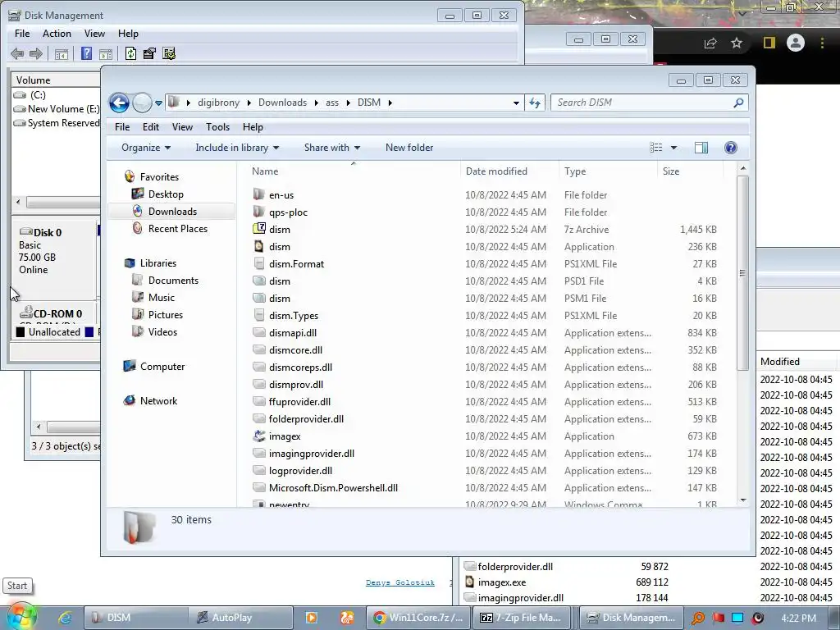Sort by Size column header
This screenshot has height=630, width=840.
(x=689, y=171)
